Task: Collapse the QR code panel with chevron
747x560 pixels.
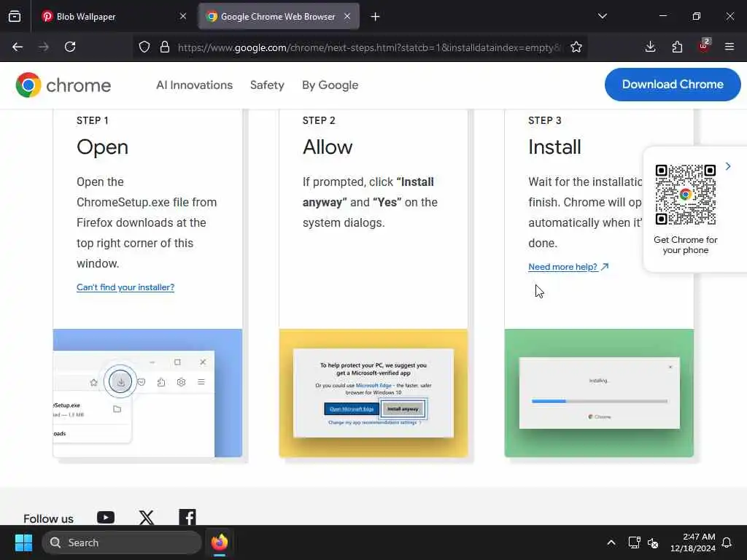Action: [x=728, y=166]
